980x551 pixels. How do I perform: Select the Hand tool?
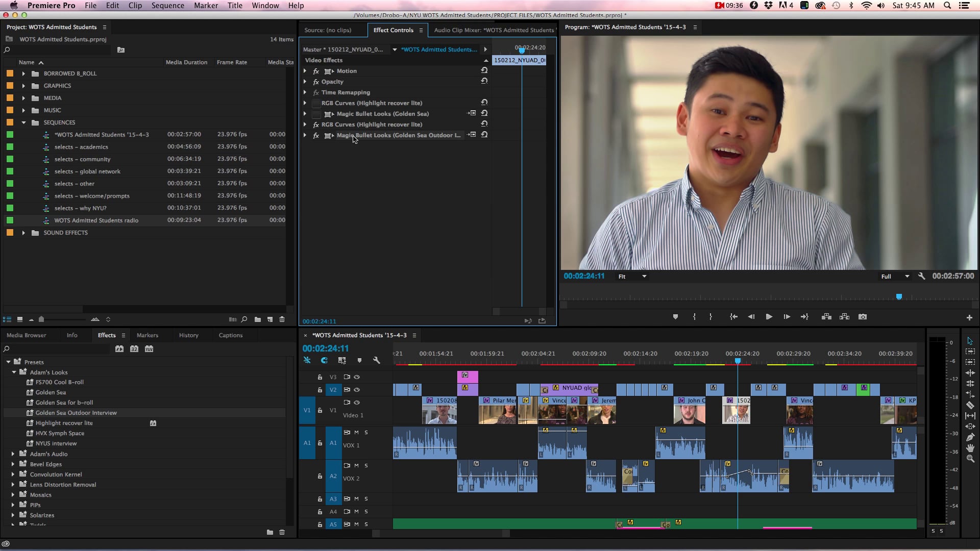(970, 448)
